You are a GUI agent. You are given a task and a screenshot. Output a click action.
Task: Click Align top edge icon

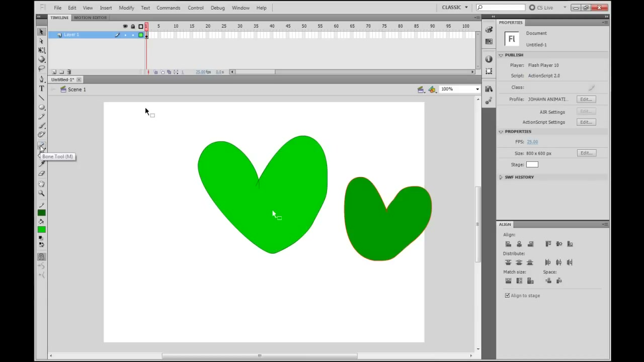click(x=548, y=244)
